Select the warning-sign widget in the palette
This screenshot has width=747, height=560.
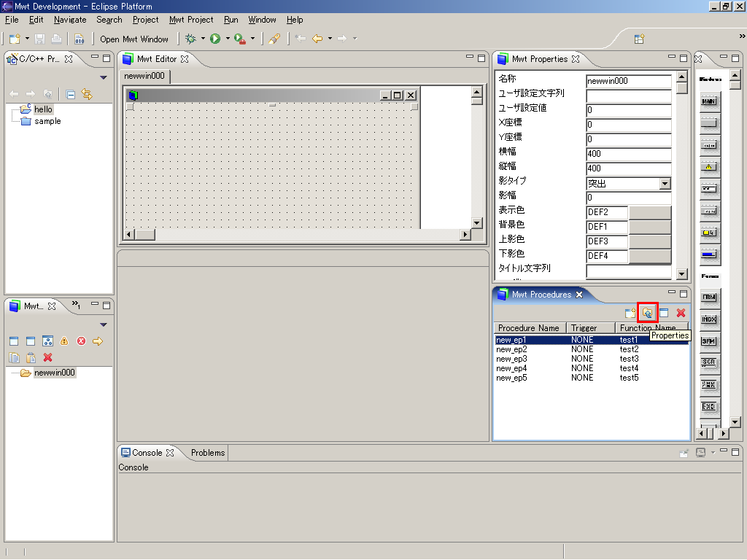[x=709, y=167]
